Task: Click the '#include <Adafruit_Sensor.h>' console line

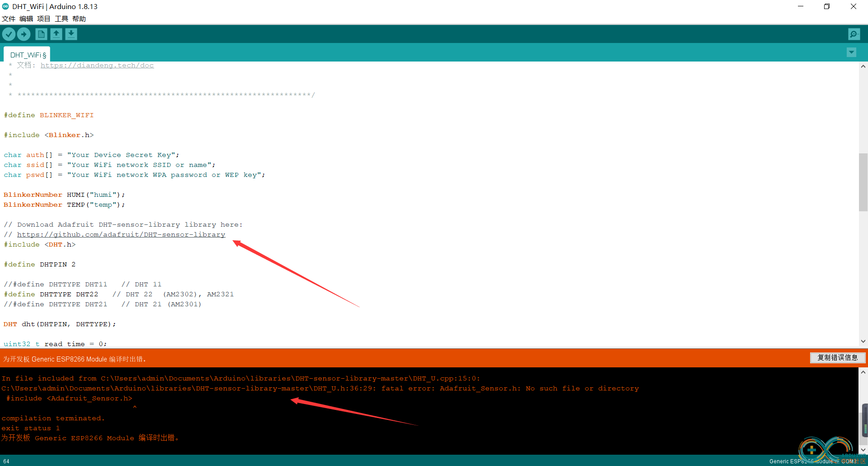Action: [x=69, y=398]
